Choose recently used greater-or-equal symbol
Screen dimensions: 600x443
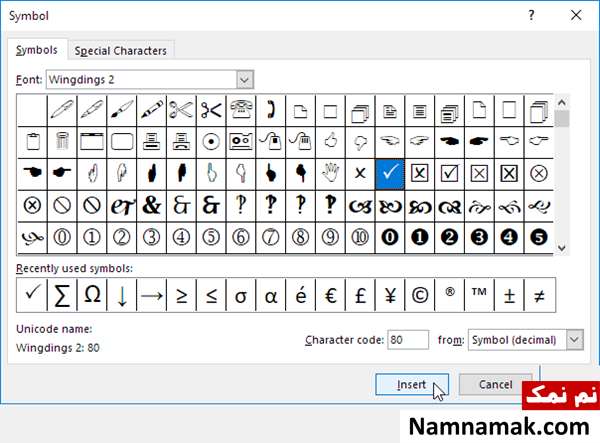(181, 295)
